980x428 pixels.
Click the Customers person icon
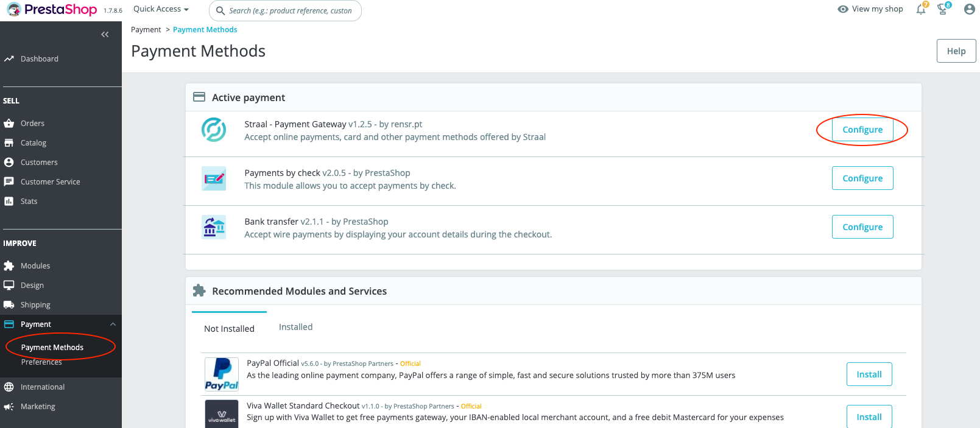9,163
